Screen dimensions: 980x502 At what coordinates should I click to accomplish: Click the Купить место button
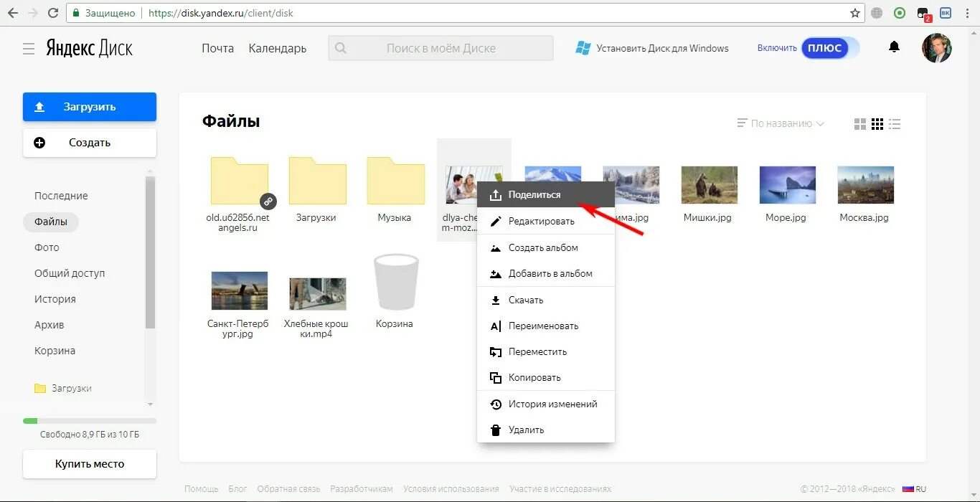pyautogui.click(x=89, y=464)
